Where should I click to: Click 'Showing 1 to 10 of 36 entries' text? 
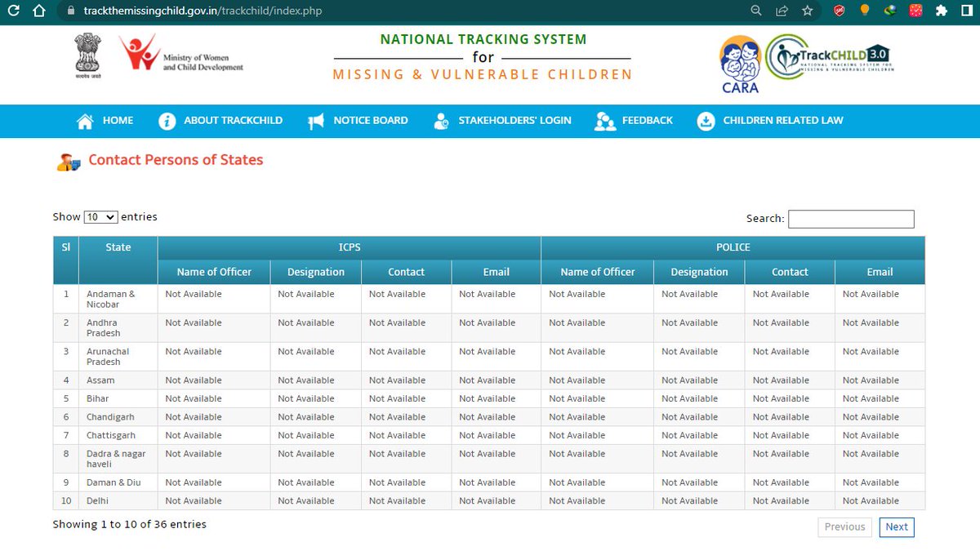coord(130,524)
